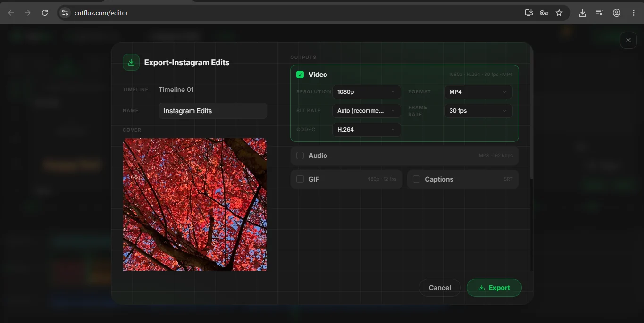The image size is (644, 323).
Task: Open the Resolution 1080p dropdown
Action: tap(367, 92)
